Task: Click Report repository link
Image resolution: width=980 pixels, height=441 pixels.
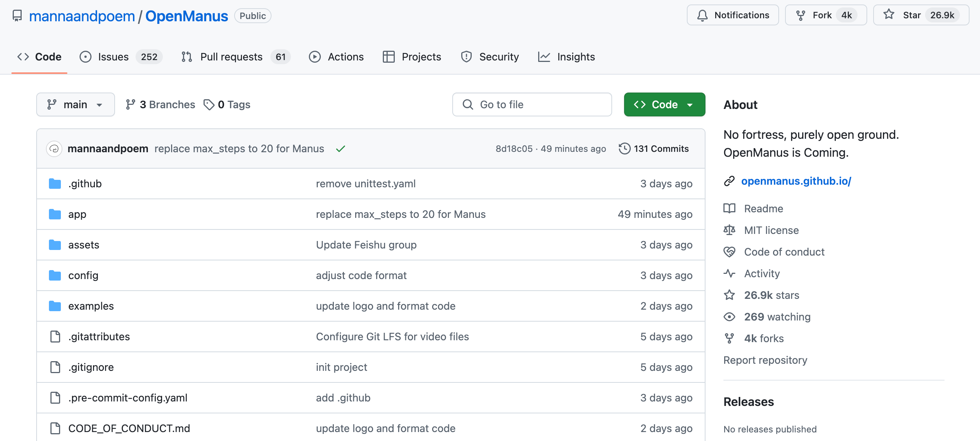Action: 765,360
